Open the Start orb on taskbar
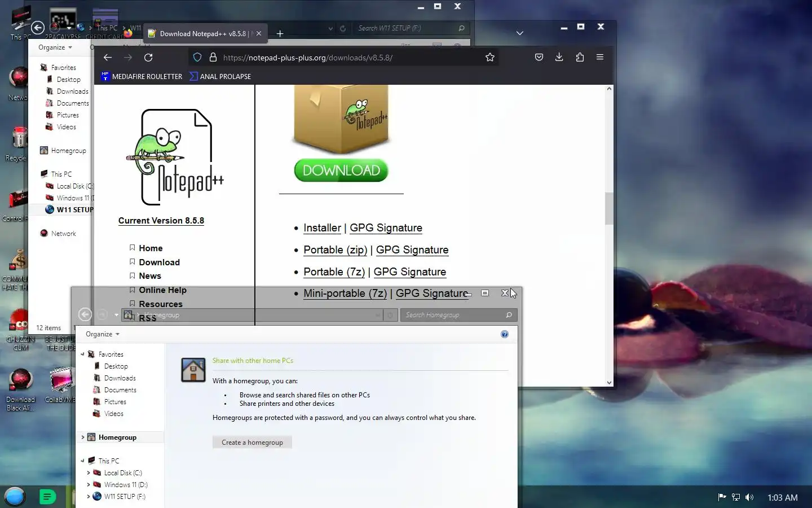This screenshot has width=812, height=508. coord(15,497)
